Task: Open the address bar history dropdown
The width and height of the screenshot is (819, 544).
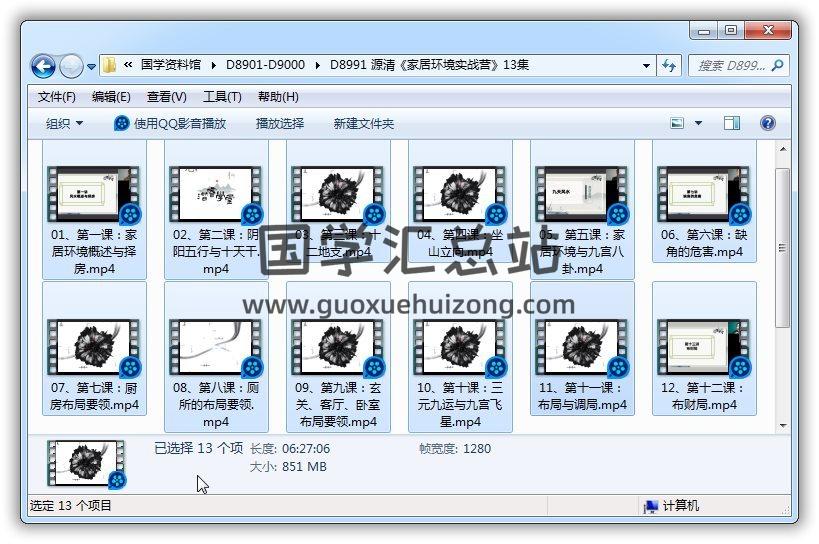Action: [646, 66]
